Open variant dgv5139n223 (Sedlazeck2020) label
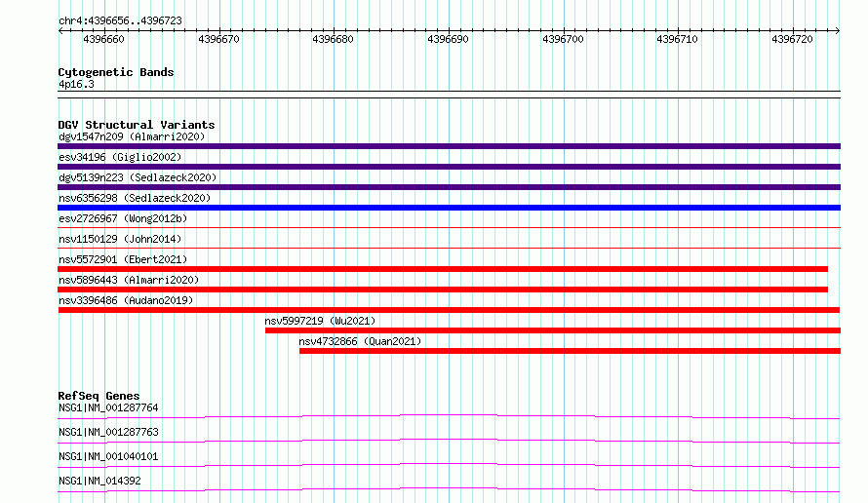868x503 pixels. [138, 177]
